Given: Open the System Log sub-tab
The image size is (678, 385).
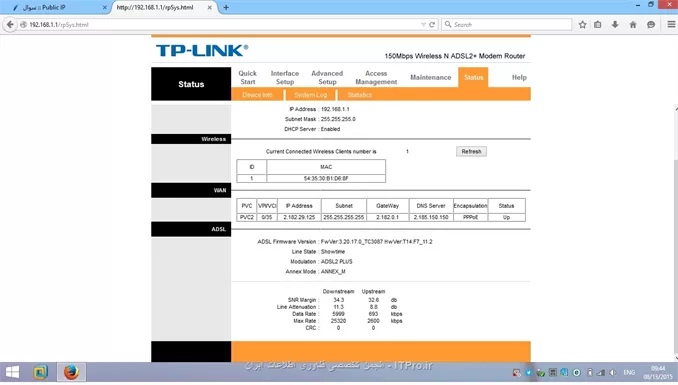Looking at the screenshot, I should 310,95.
